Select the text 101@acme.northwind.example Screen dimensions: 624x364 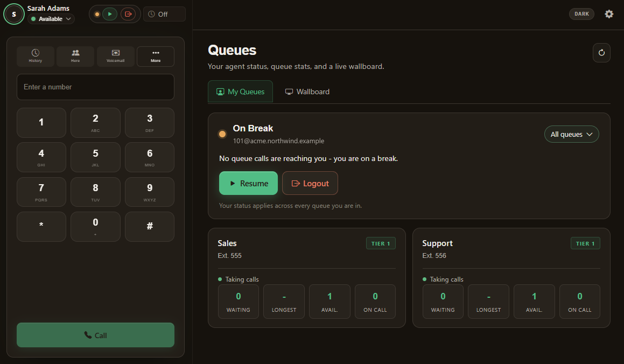pos(278,141)
